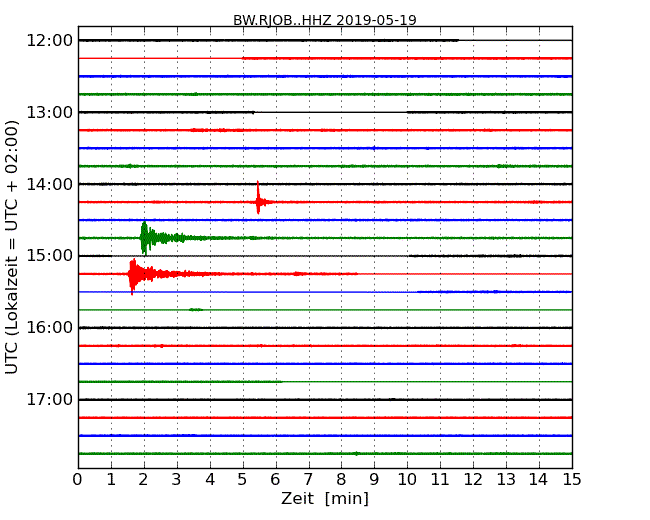
Task: Click the y-axis label UTC Lokalzeit
Action: [x=12, y=248]
